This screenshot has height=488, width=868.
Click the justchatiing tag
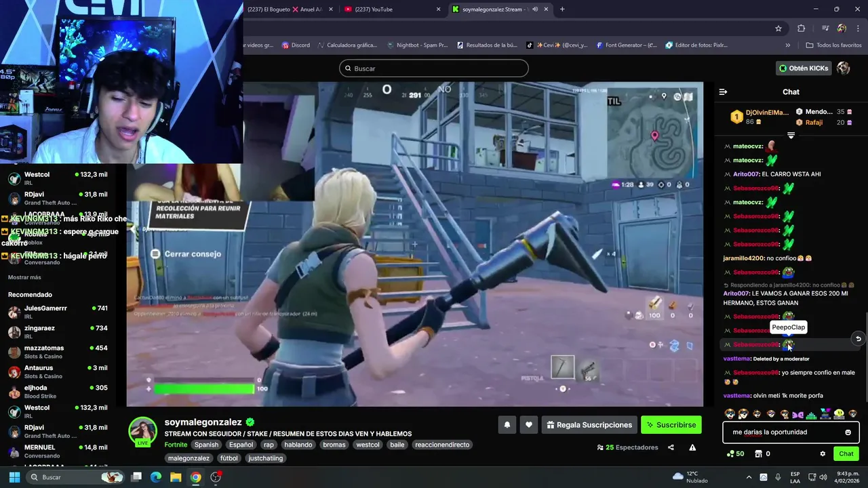click(x=266, y=458)
